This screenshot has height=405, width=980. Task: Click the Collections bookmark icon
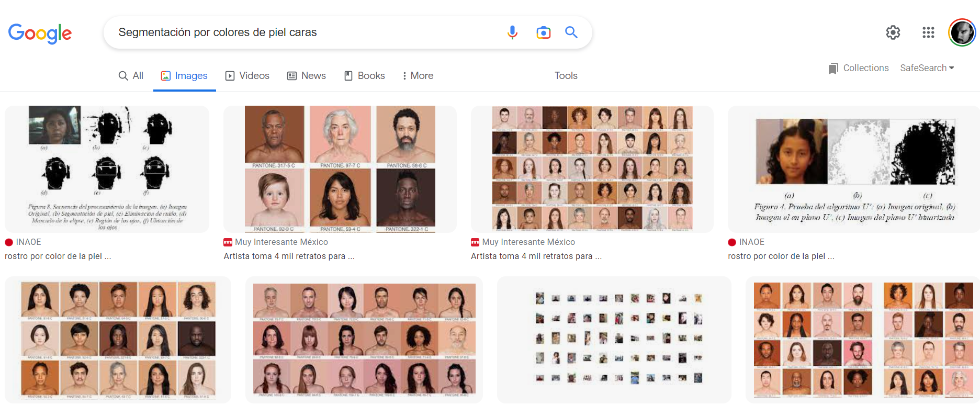(x=833, y=69)
